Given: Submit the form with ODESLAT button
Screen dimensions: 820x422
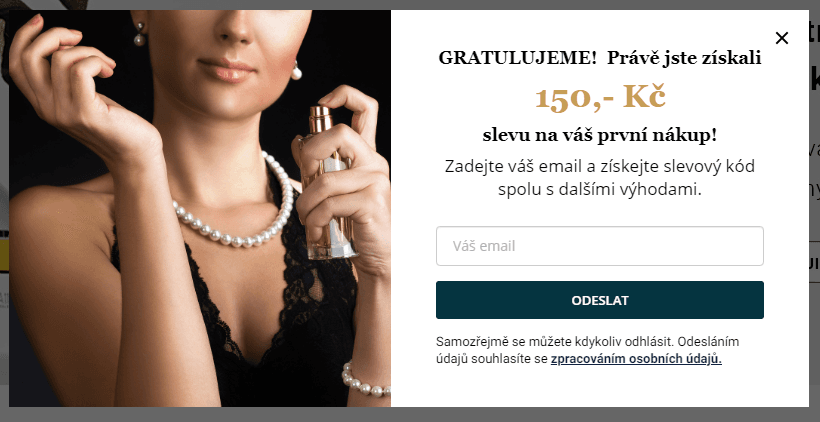Looking at the screenshot, I should pos(600,300).
